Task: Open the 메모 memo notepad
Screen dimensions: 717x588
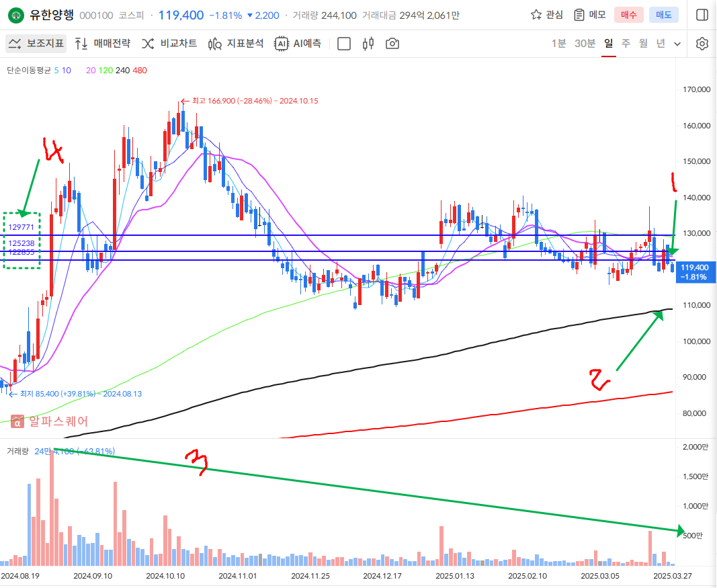Action: click(589, 15)
